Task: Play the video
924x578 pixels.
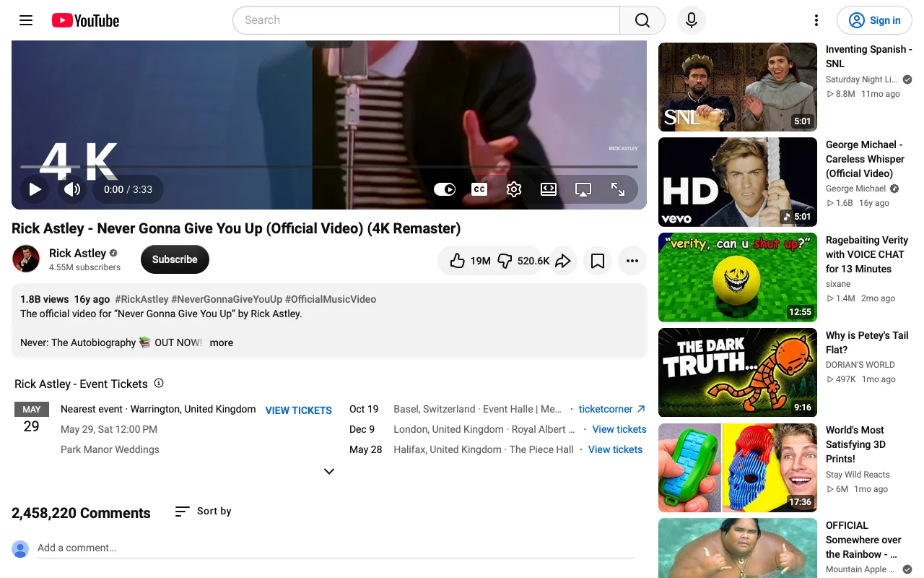Action: 35,189
